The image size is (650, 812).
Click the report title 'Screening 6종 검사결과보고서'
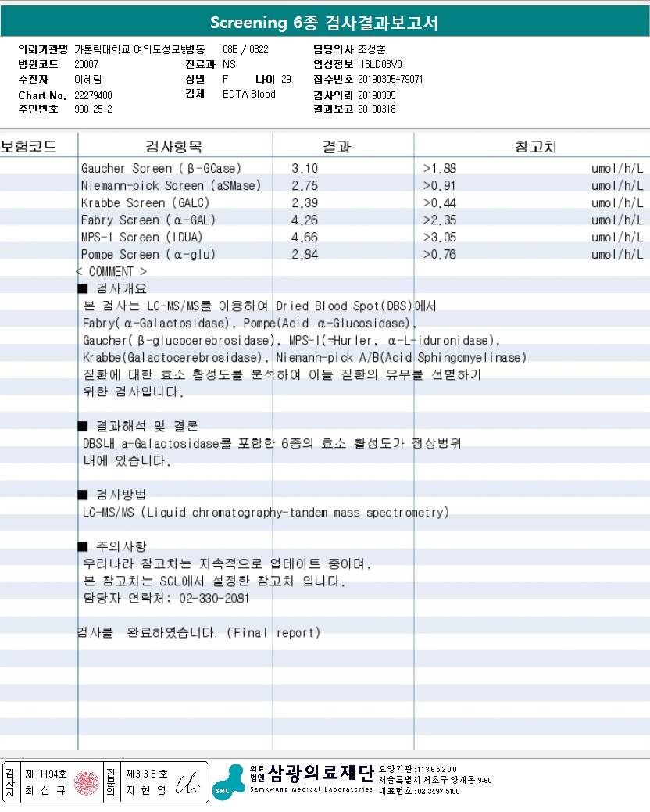point(324,23)
